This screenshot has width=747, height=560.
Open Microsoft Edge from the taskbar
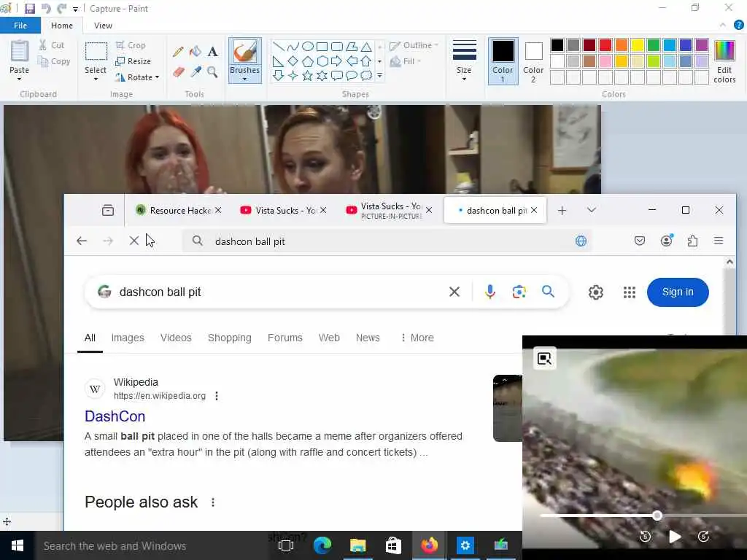[322, 545]
